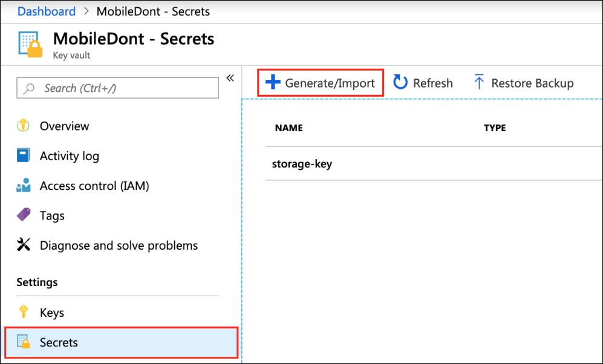Click Restore Backup button

pyautogui.click(x=523, y=83)
